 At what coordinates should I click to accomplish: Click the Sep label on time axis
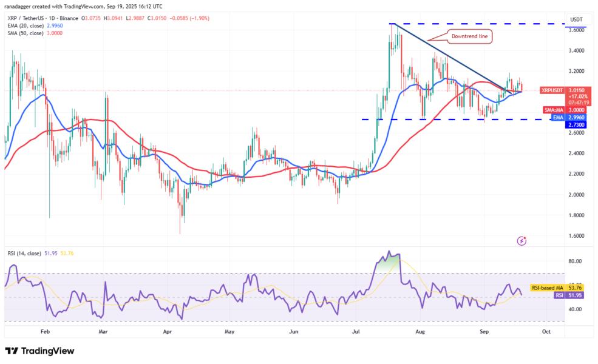[x=484, y=332]
